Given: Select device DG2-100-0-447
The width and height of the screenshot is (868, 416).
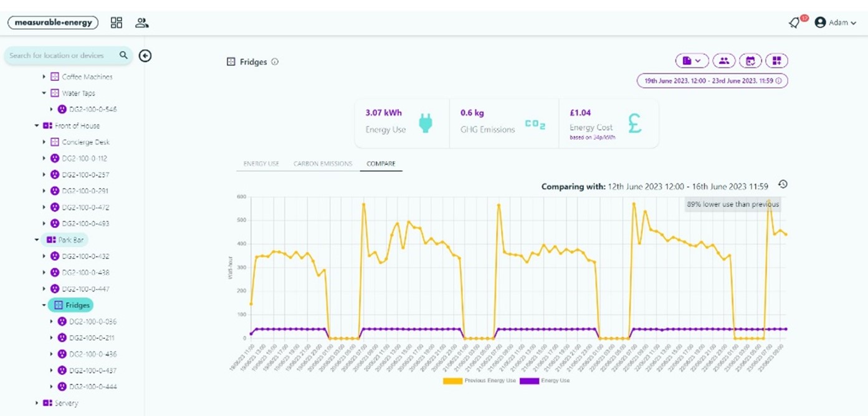Looking at the screenshot, I should click(x=85, y=289).
